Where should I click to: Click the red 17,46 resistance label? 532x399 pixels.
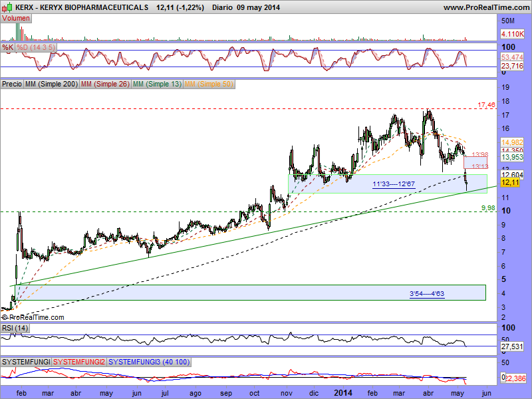coord(487,105)
